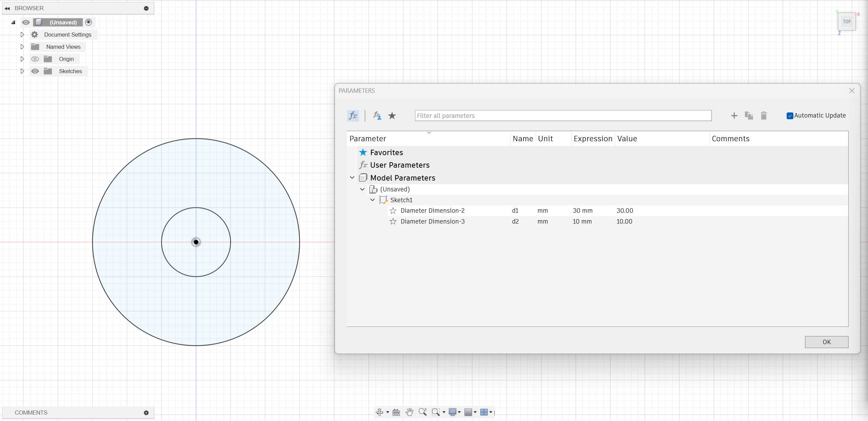Click the Look At tool icon
The height and width of the screenshot is (421, 868).
[x=396, y=412]
